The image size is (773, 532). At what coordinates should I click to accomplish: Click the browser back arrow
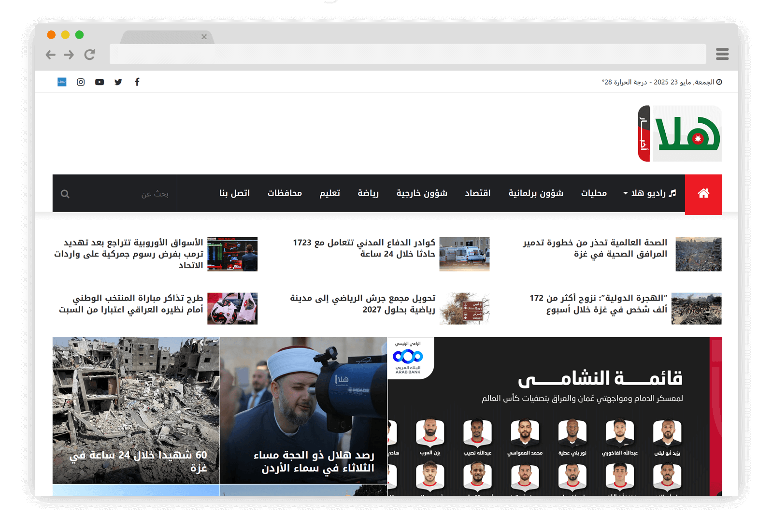coord(50,55)
